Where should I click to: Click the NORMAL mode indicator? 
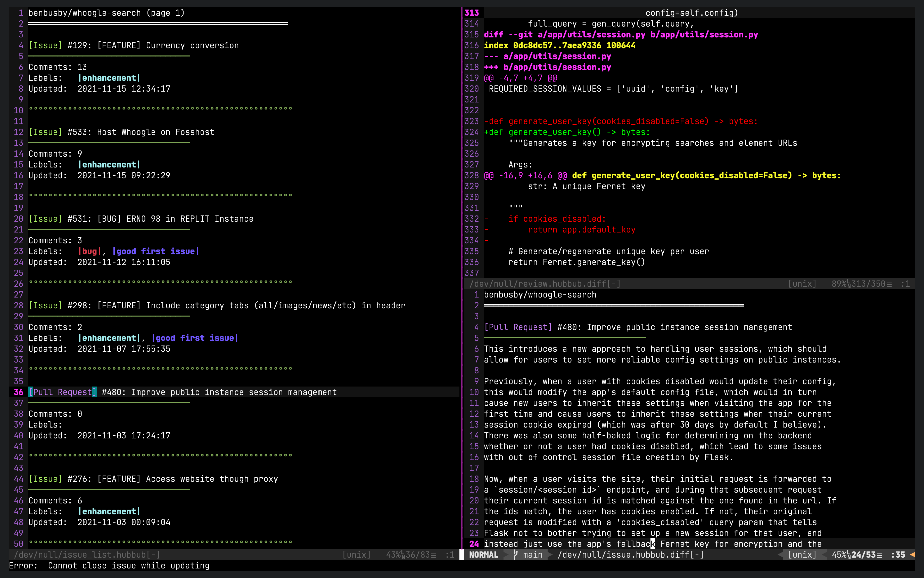tap(483, 555)
